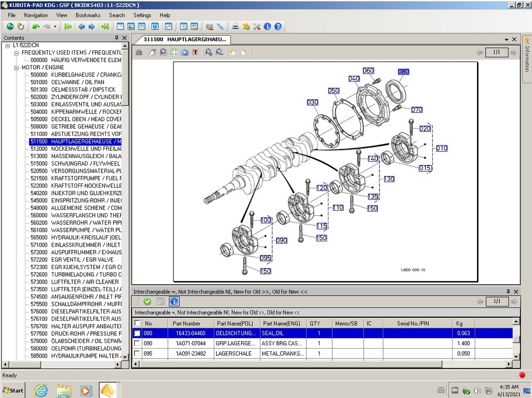Viewport: 532px width, 398px height.
Task: Collapse the MOTOR / ENGINE tree node
Action: point(16,68)
